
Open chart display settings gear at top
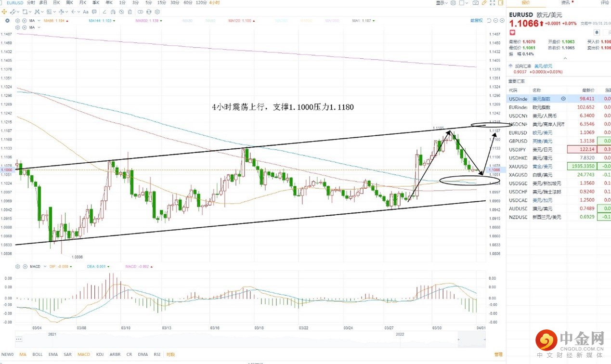pyautogui.click(x=453, y=3)
